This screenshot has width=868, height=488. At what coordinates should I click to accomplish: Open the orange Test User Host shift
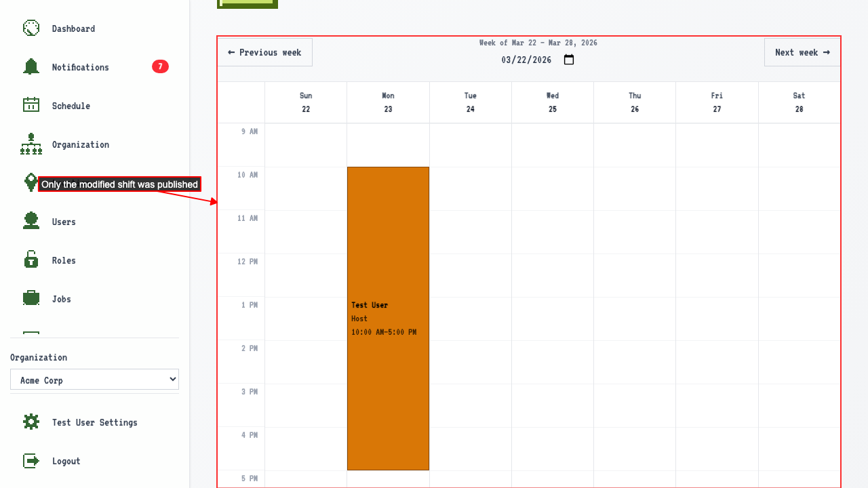388,319
